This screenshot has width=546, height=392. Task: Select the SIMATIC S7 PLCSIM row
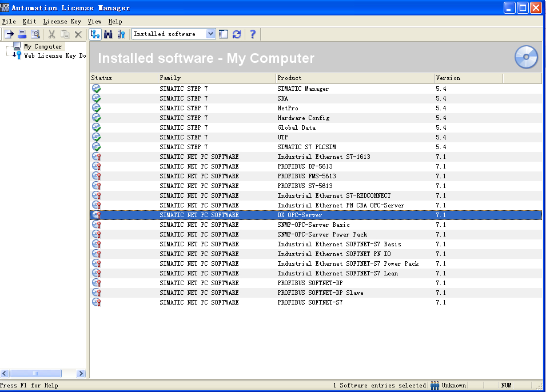(306, 147)
